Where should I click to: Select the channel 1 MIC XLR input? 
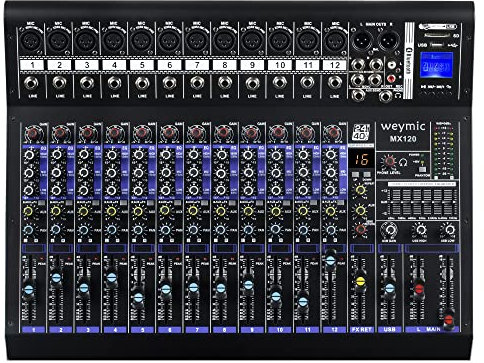tap(31, 41)
